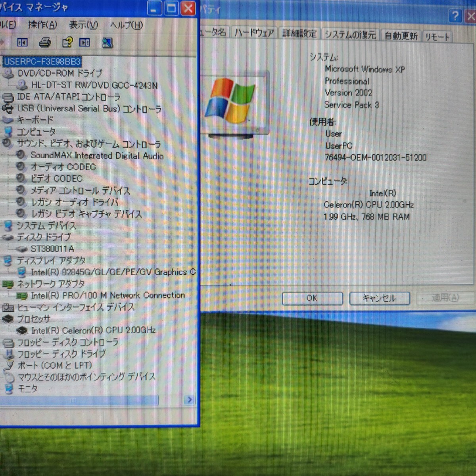This screenshot has width=476, height=476.
Task: Click the Intel PRO/100 M network card icon
Action: 22,296
